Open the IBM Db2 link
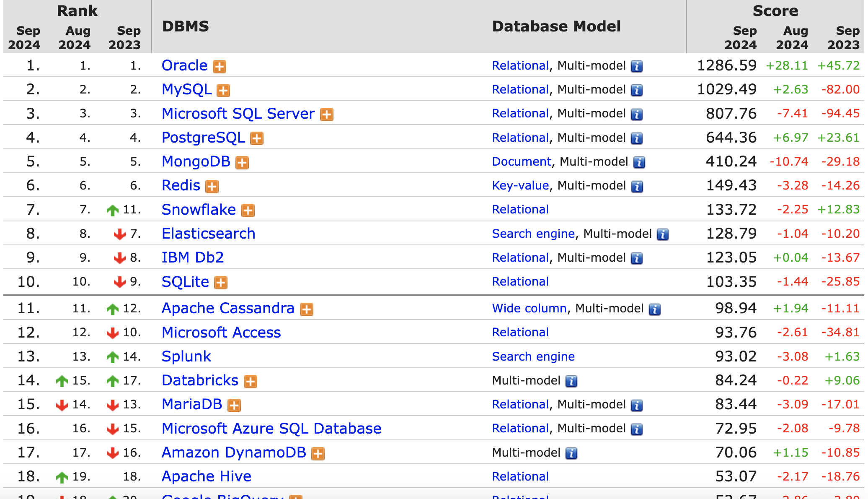 pos(193,257)
